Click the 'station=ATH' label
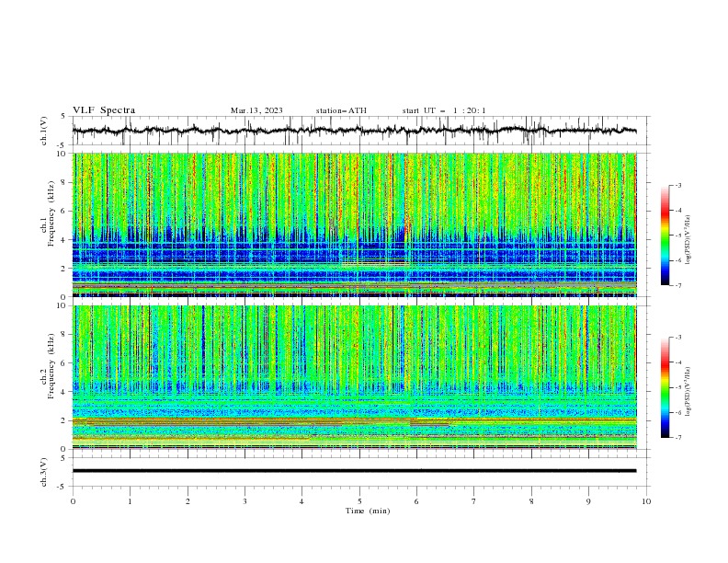 coord(341,110)
